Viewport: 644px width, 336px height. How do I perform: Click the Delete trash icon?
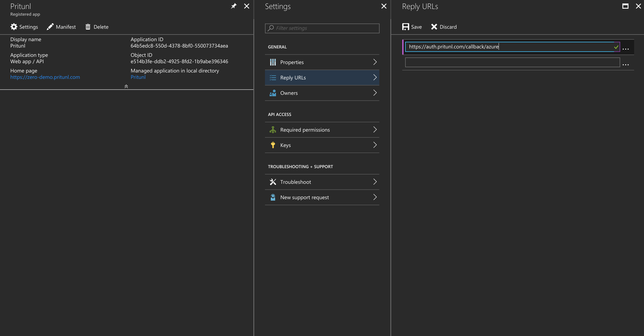[88, 27]
